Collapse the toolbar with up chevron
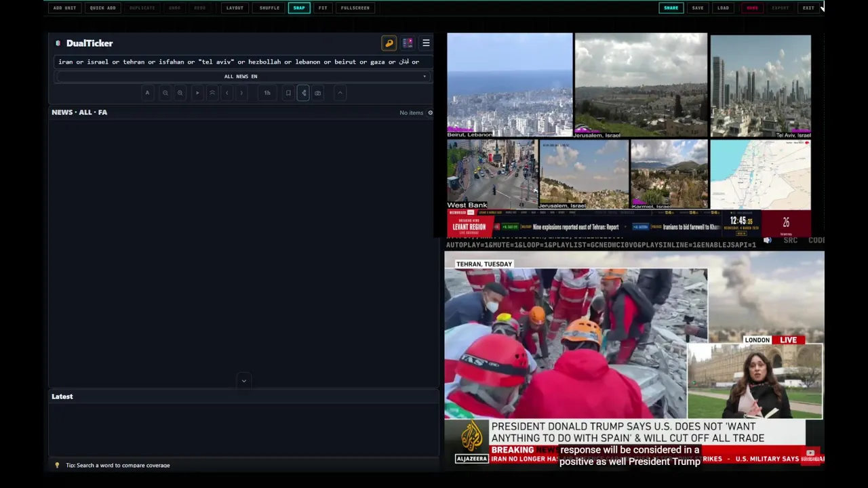868x488 pixels. tap(340, 93)
